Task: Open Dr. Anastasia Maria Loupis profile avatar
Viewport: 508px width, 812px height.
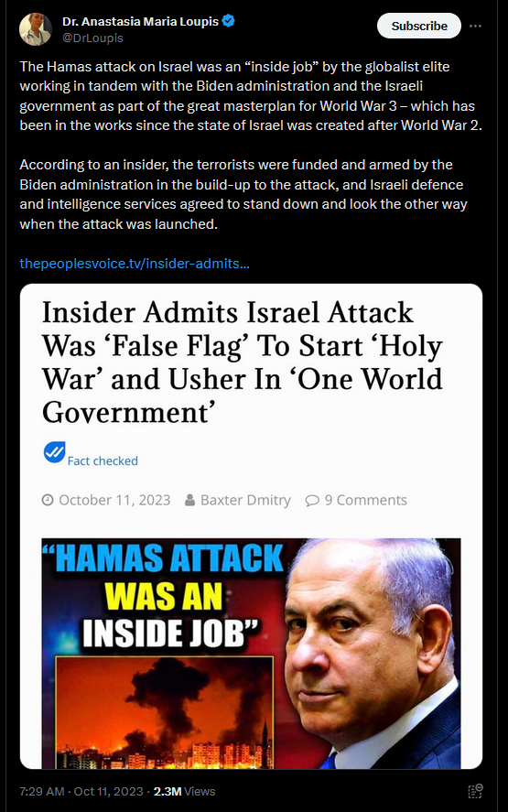Action: tap(35, 29)
